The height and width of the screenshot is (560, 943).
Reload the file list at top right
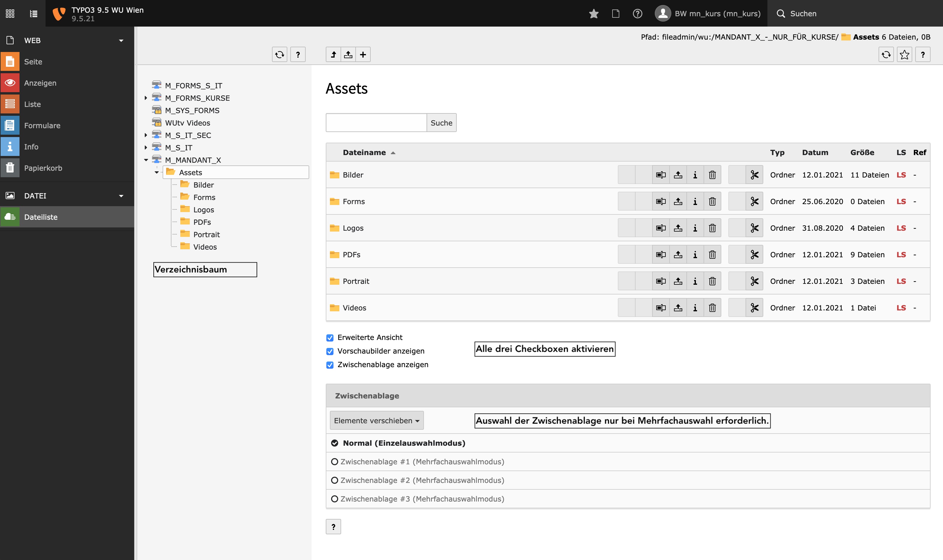pyautogui.click(x=886, y=55)
